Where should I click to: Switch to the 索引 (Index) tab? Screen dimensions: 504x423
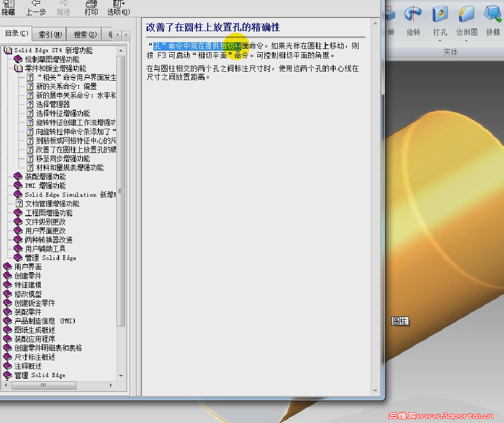pos(50,34)
